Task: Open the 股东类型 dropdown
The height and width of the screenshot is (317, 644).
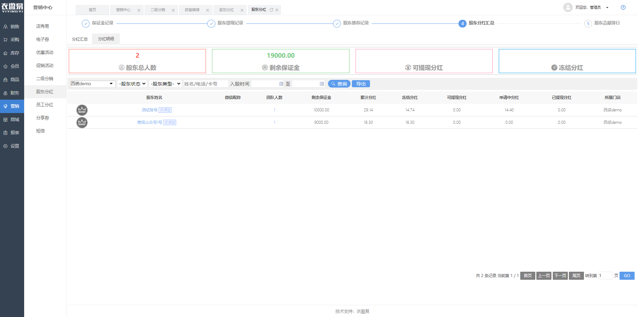Action: point(165,84)
